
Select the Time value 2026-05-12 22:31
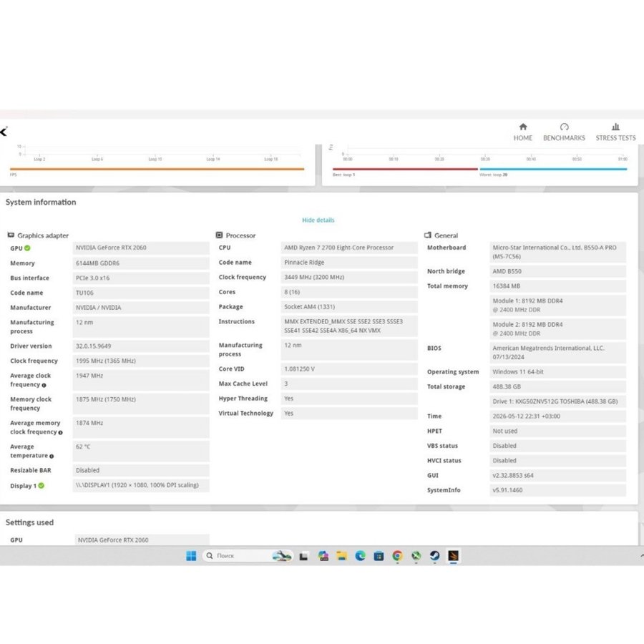(557, 416)
